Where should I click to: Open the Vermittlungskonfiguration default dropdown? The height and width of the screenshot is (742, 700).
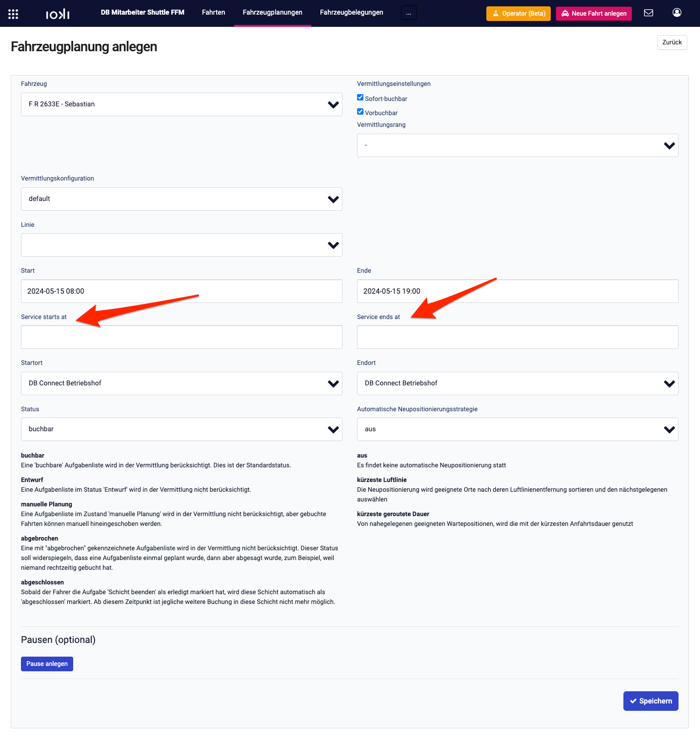pos(181,199)
